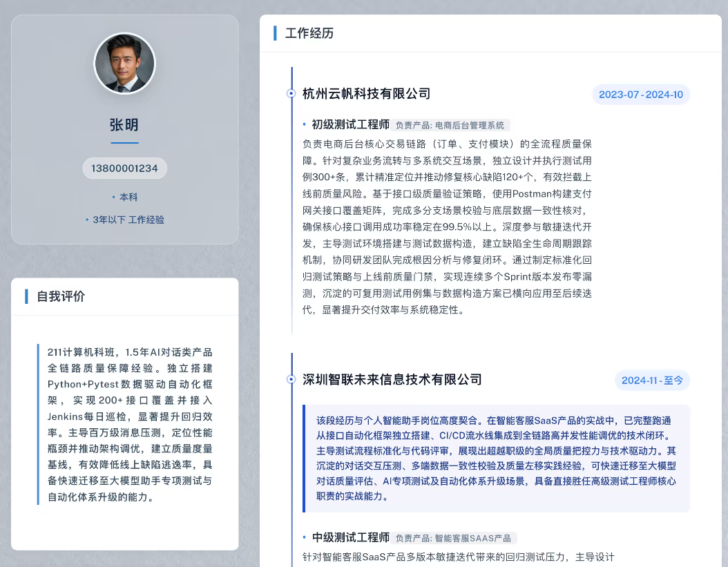Click the self-evaluation paragraph text
Viewport: 728px width, 567px height.
tap(130, 425)
